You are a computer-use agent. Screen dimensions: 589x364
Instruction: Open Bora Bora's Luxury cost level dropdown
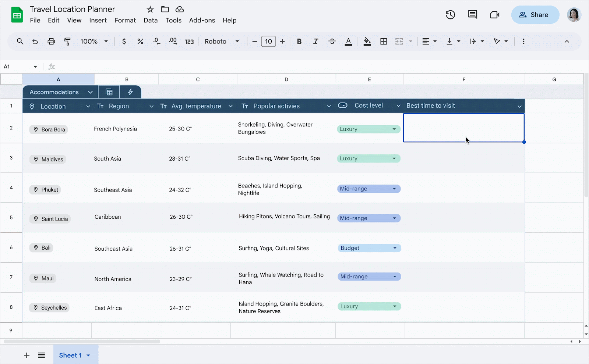[x=394, y=129]
